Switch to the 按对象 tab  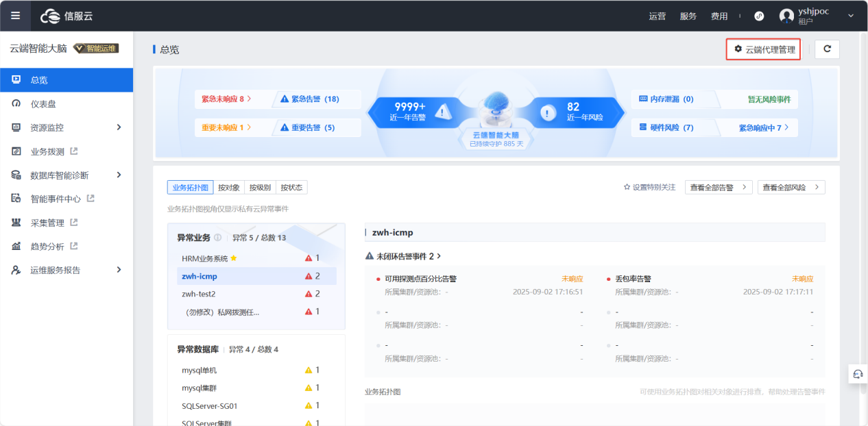228,187
